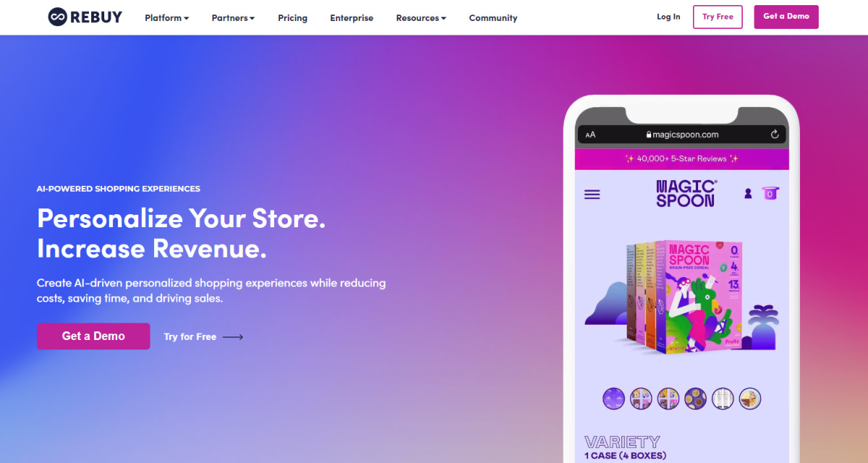This screenshot has width=868, height=463.
Task: Click the user account icon in phone mockup
Action: pyautogui.click(x=748, y=193)
